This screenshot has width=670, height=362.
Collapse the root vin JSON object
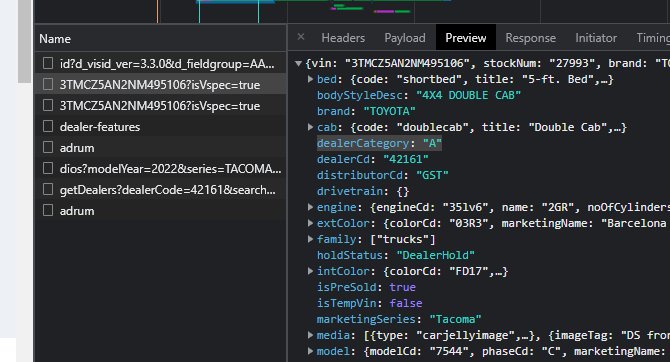(298, 63)
